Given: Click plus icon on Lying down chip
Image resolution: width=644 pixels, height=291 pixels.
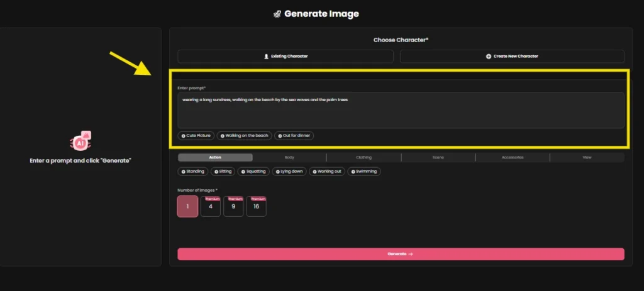Looking at the screenshot, I should pos(277,172).
